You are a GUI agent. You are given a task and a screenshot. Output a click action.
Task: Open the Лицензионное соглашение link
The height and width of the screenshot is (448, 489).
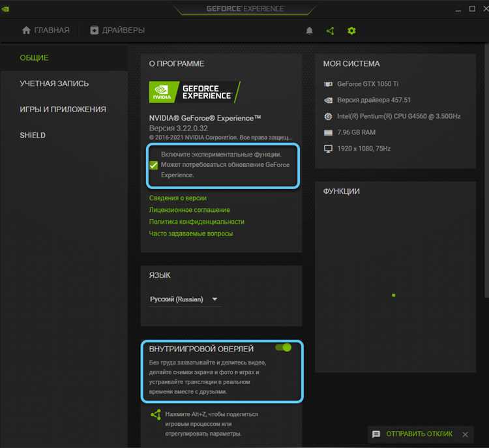click(189, 210)
